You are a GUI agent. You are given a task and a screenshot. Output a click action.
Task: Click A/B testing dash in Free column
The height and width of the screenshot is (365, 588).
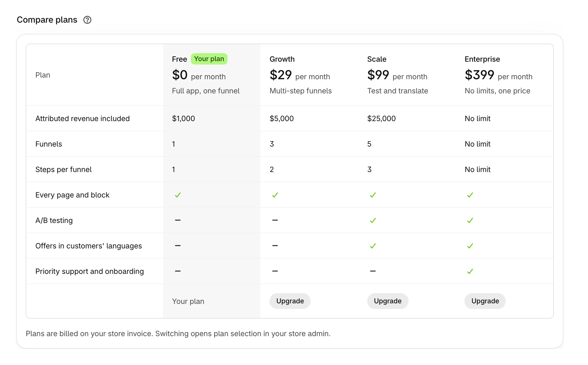click(x=178, y=220)
